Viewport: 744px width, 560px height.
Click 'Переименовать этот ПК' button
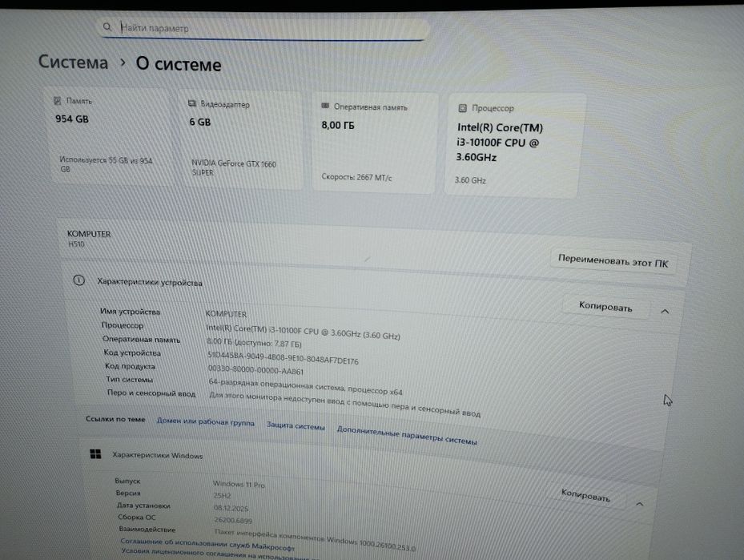click(613, 261)
